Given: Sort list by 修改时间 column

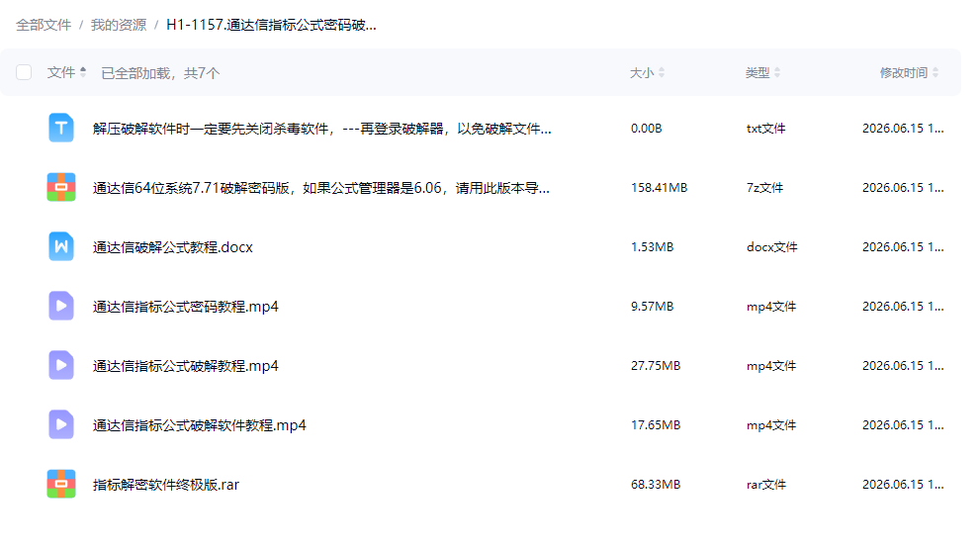Looking at the screenshot, I should [909, 73].
